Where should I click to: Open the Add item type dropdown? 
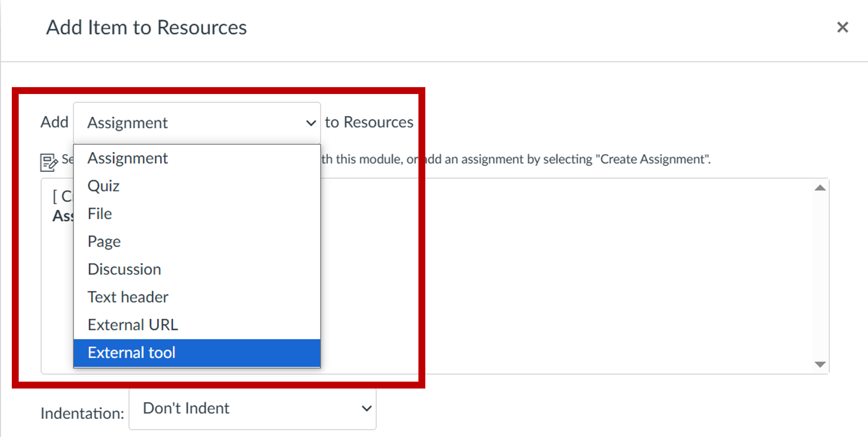tap(196, 123)
